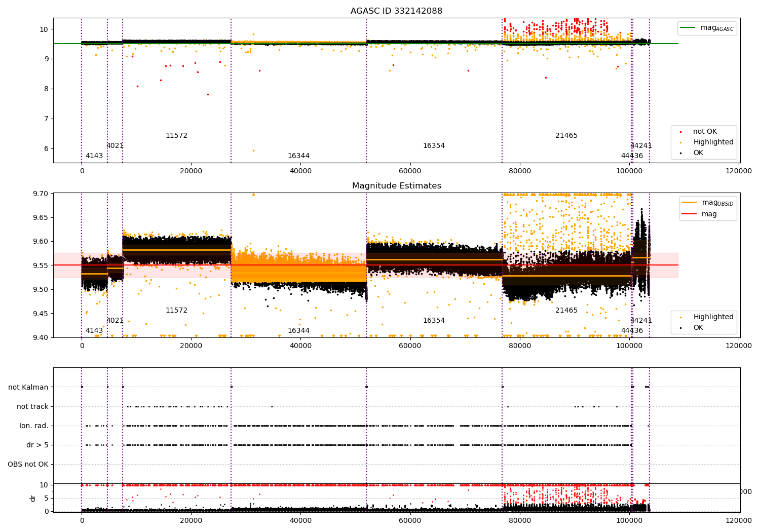
Task: Click the dr axis tick label 5
Action: tap(46, 499)
